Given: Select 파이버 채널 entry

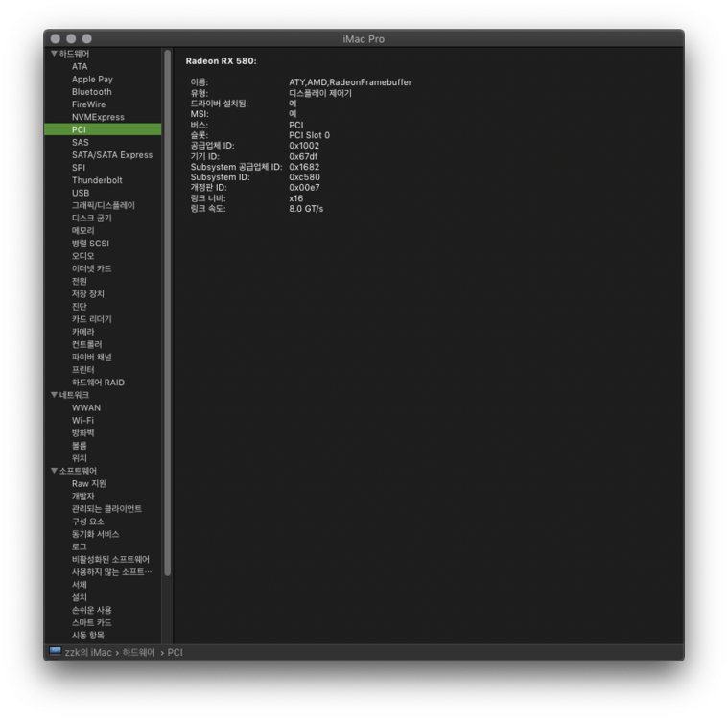Looking at the screenshot, I should (x=91, y=357).
